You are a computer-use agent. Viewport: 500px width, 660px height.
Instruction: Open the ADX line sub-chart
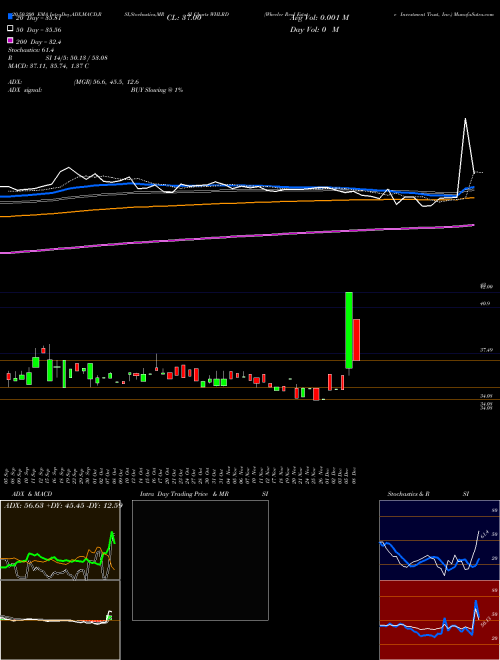60,540
